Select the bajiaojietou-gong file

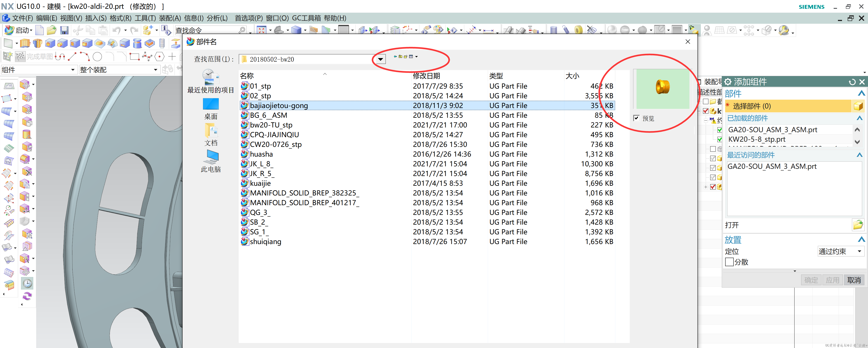pos(427,106)
